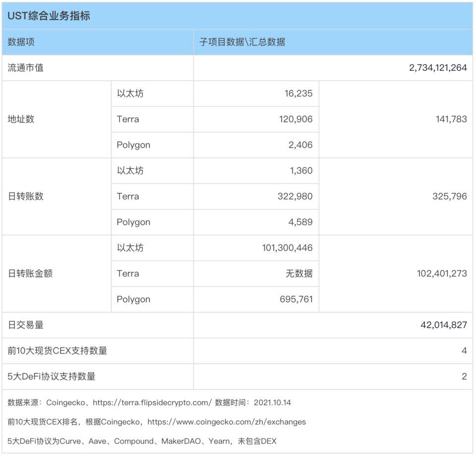
Task: Click the address total 141,783
Action: point(451,119)
